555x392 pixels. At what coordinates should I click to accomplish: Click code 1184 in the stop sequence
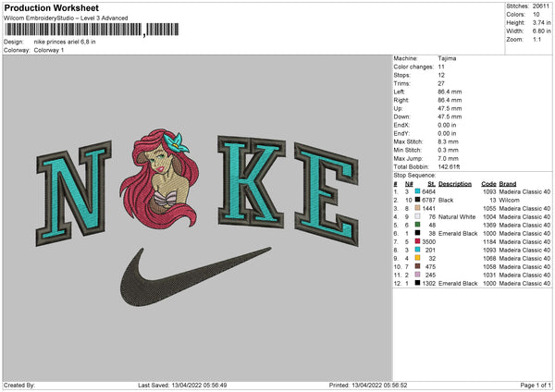point(489,241)
